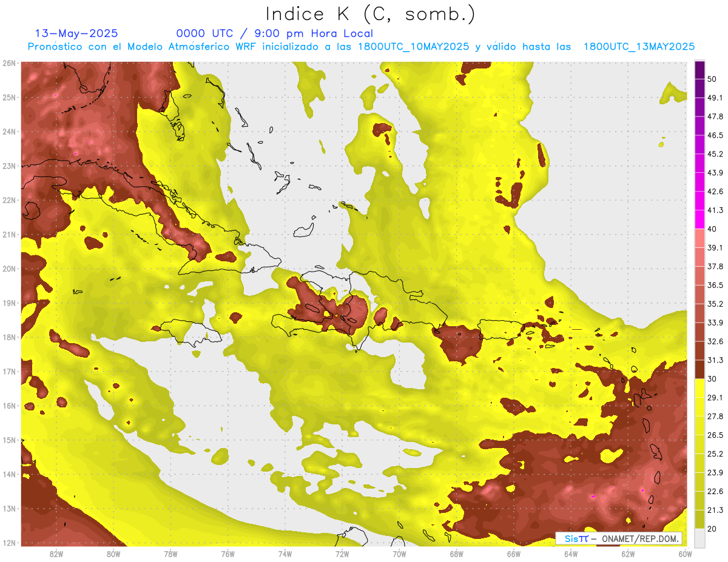Click latitude label 15N
Image resolution: width=728 pixels, height=562 pixels.
[9, 440]
